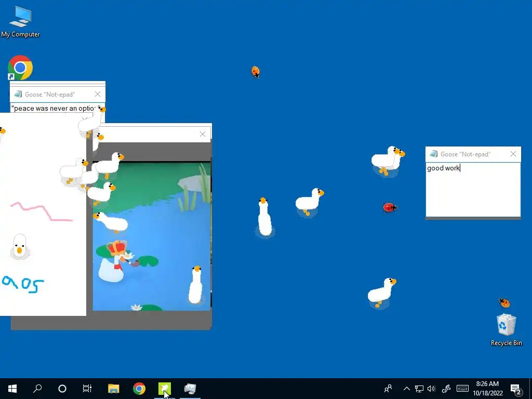Select the "good work" Not-epad title bar
This screenshot has height=399, width=532.
click(x=473, y=154)
